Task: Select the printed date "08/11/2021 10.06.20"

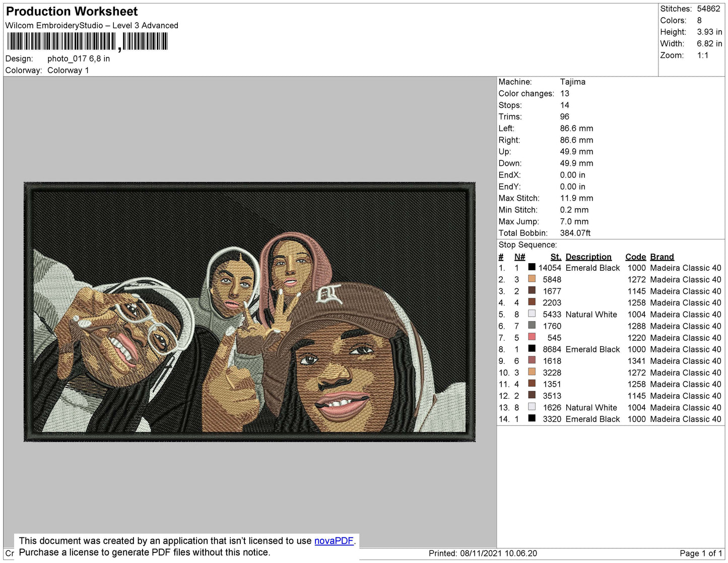Action: 498,553
